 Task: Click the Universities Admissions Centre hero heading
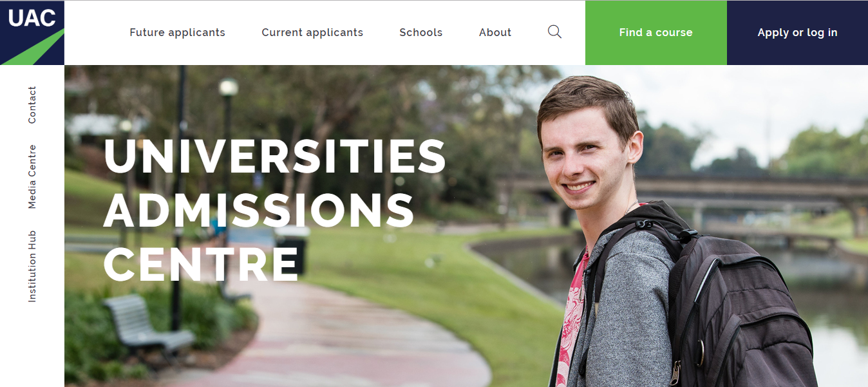pyautogui.click(x=274, y=210)
